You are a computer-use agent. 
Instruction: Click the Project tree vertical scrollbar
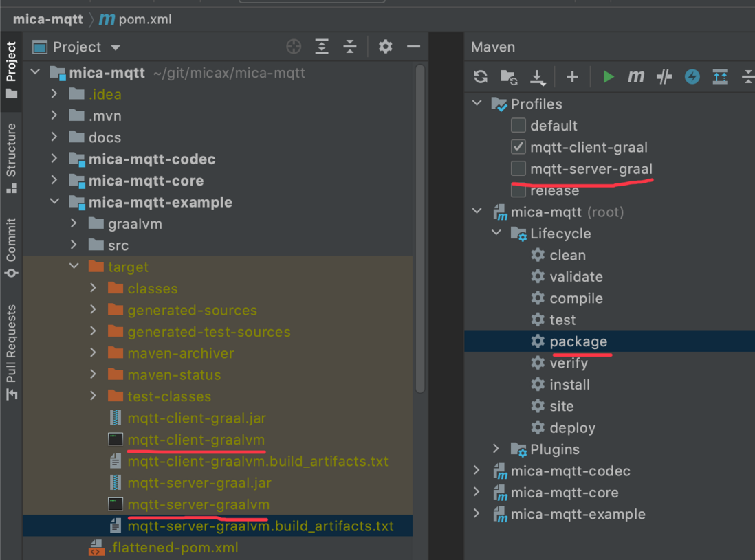(x=420, y=229)
